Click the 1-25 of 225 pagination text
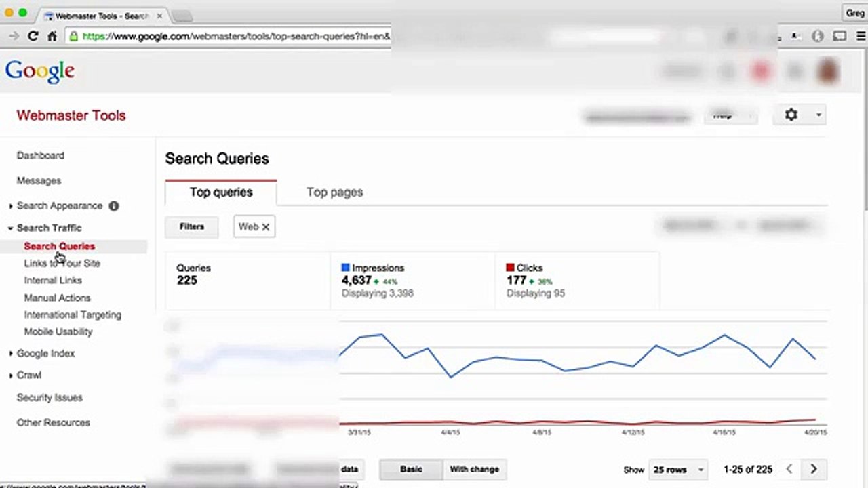868x488 pixels. coord(748,470)
